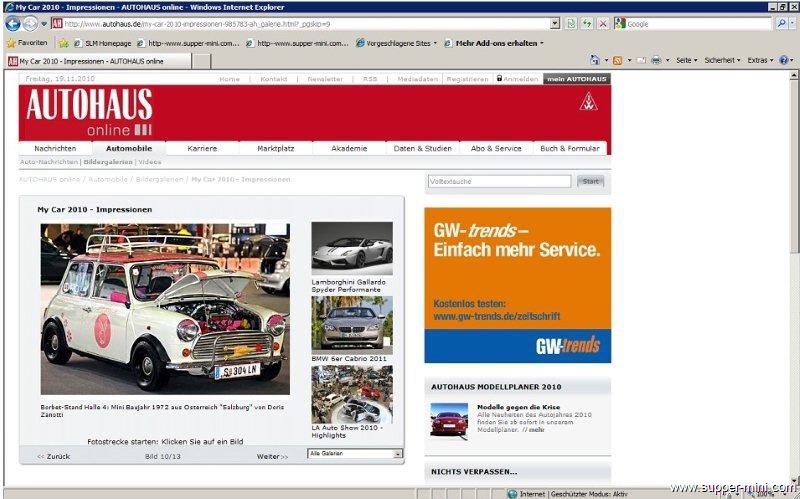The height and width of the screenshot is (499, 800).
Task: Click the blue Help question mark icon
Action: (x=784, y=60)
